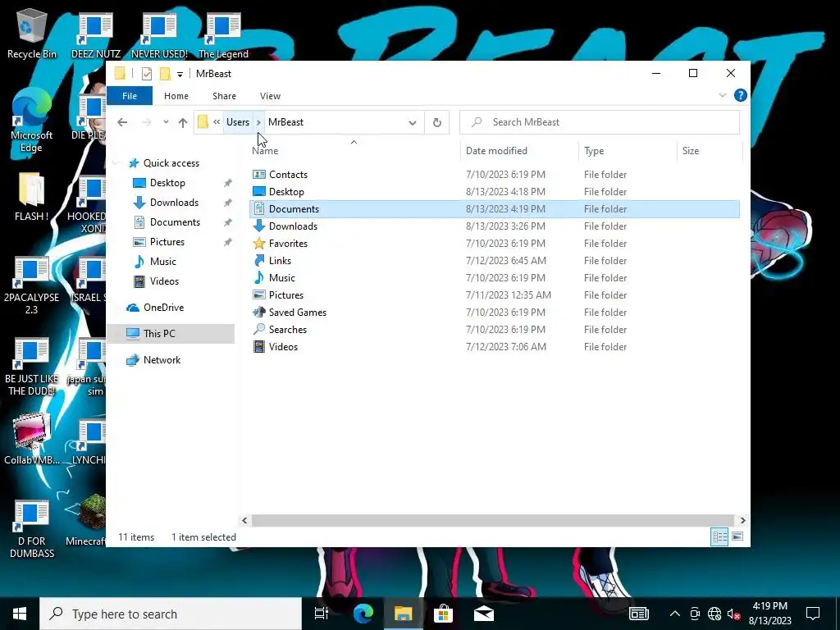
Task: Click the horizontal scrollbar right arrow
Action: (742, 520)
